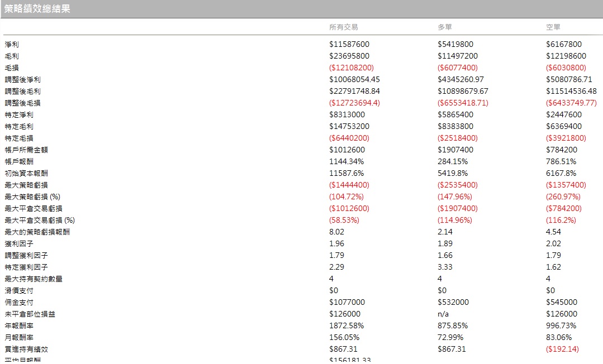Click commission paid value $1077000
The height and width of the screenshot is (364, 603).
[x=347, y=302]
